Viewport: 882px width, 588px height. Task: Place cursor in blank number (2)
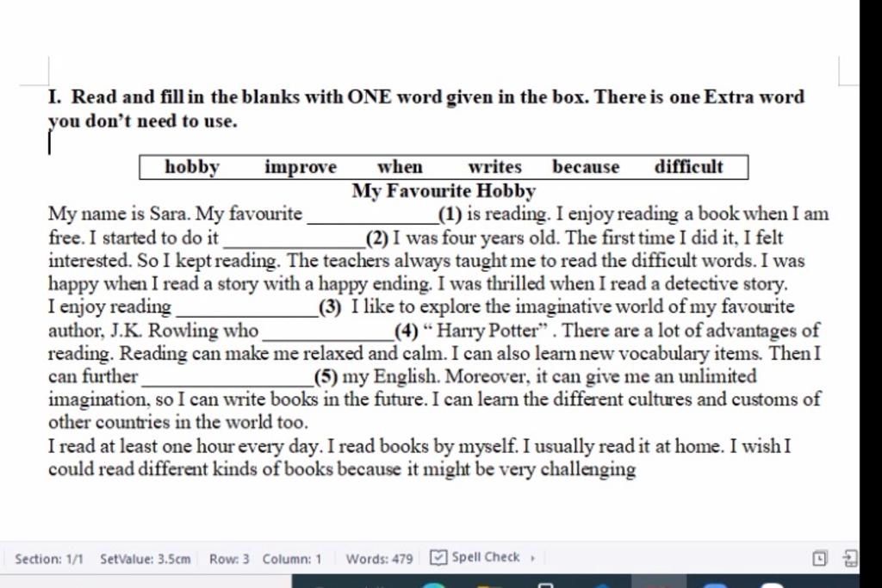(295, 240)
